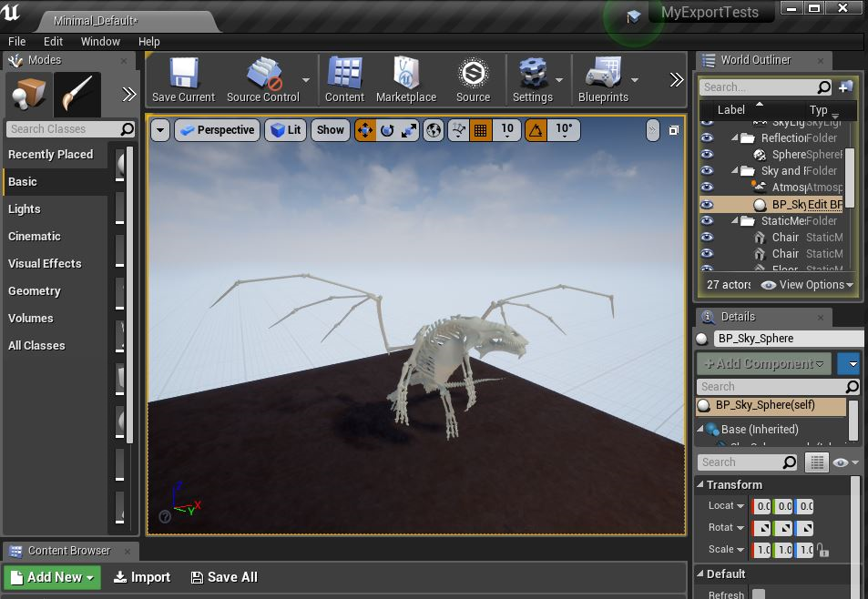
Task: Open View Options dropdown in World Outliner
Action: point(807,285)
